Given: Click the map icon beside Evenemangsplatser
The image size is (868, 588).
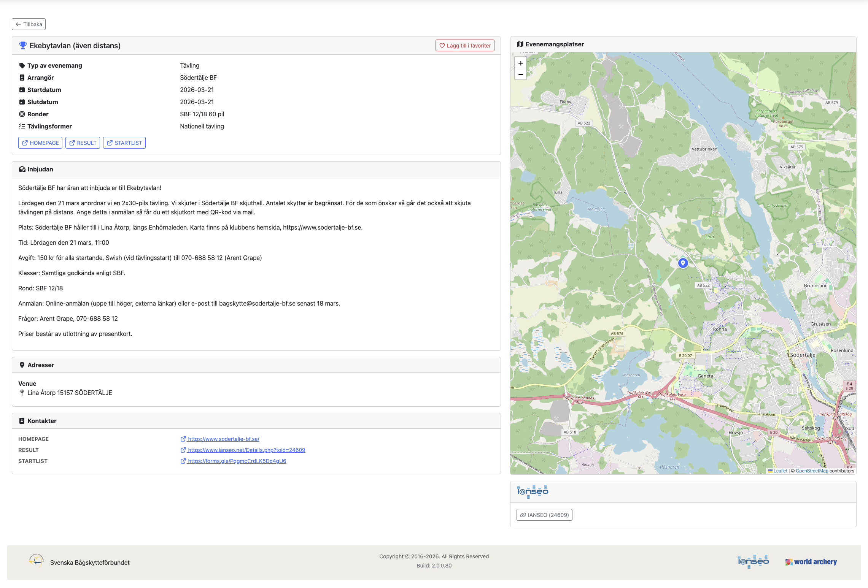Looking at the screenshot, I should [520, 44].
